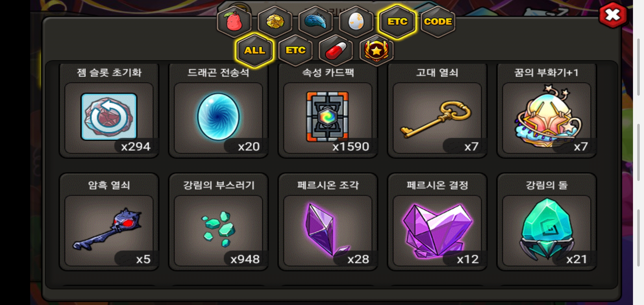The width and height of the screenshot is (644, 305).
Task: Select the 드래곤 전송석 blue orb item
Action: click(x=218, y=111)
